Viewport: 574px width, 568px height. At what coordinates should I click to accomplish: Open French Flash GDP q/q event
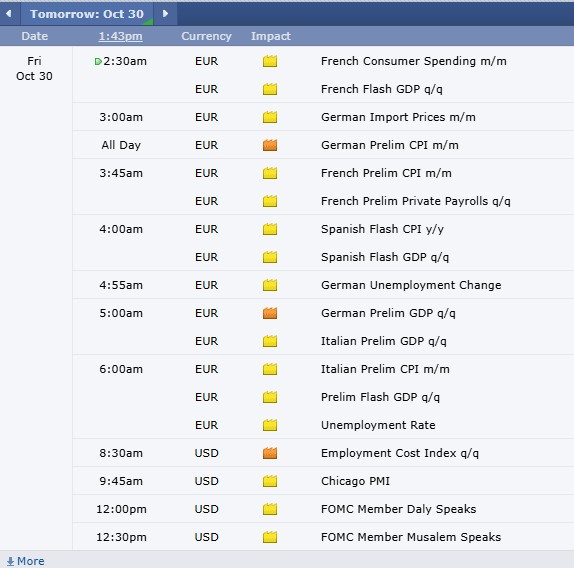[381, 89]
